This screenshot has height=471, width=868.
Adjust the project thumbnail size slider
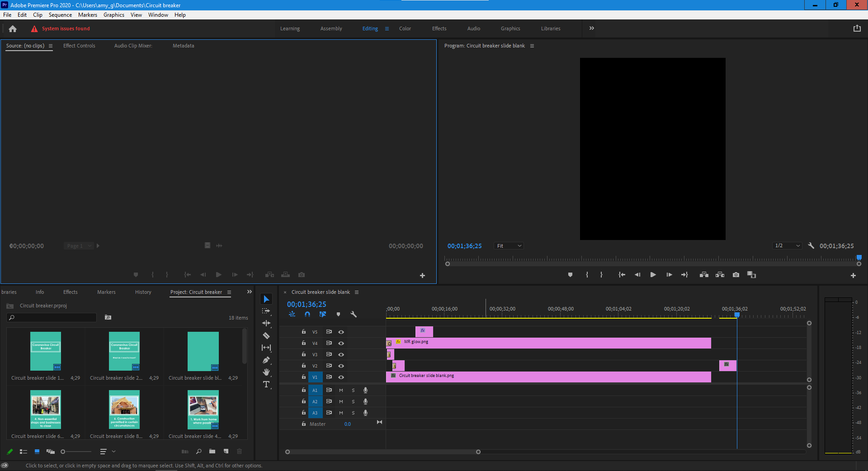[x=63, y=452]
